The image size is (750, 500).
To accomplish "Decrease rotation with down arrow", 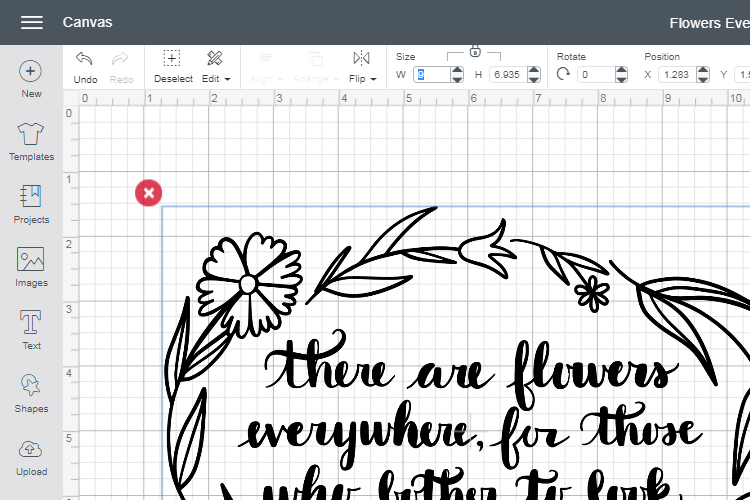I will pos(621,78).
